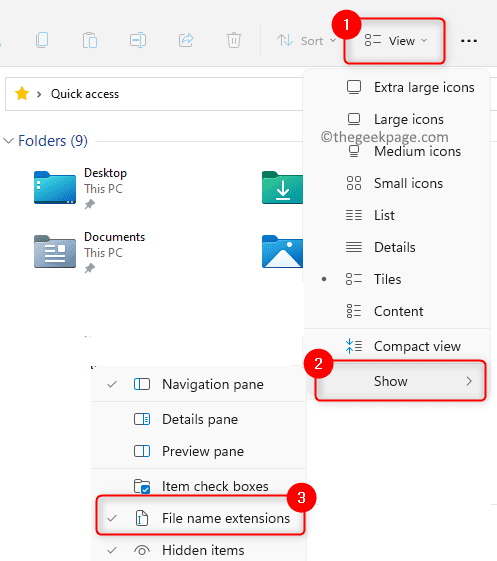
Task: Click the Delete trash can icon
Action: (234, 40)
